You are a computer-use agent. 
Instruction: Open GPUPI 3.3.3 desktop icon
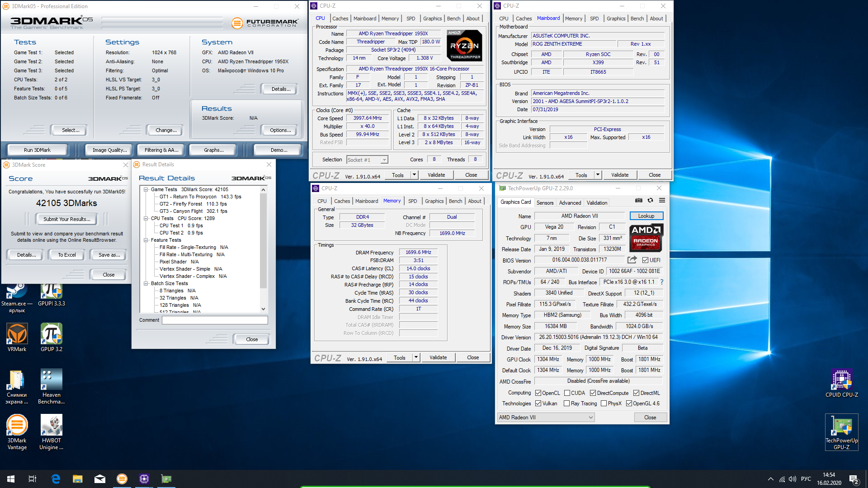[52, 295]
